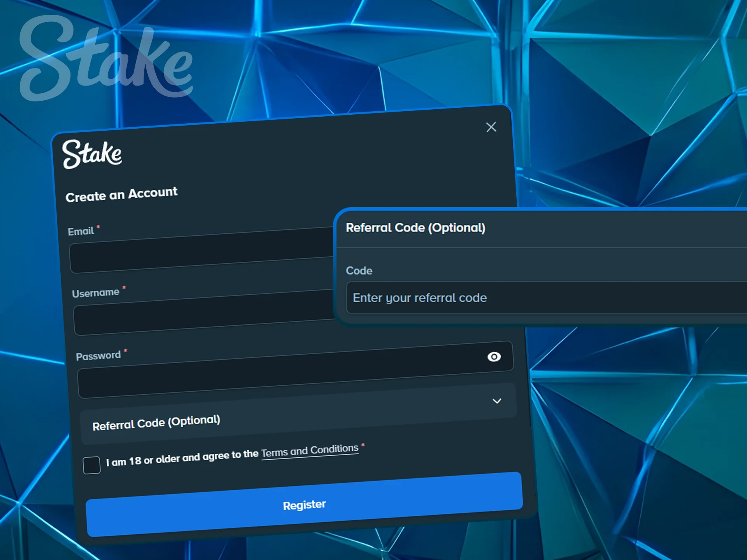This screenshot has height=560, width=747.
Task: Click the 'Code' label in referral popup
Action: pyautogui.click(x=359, y=271)
